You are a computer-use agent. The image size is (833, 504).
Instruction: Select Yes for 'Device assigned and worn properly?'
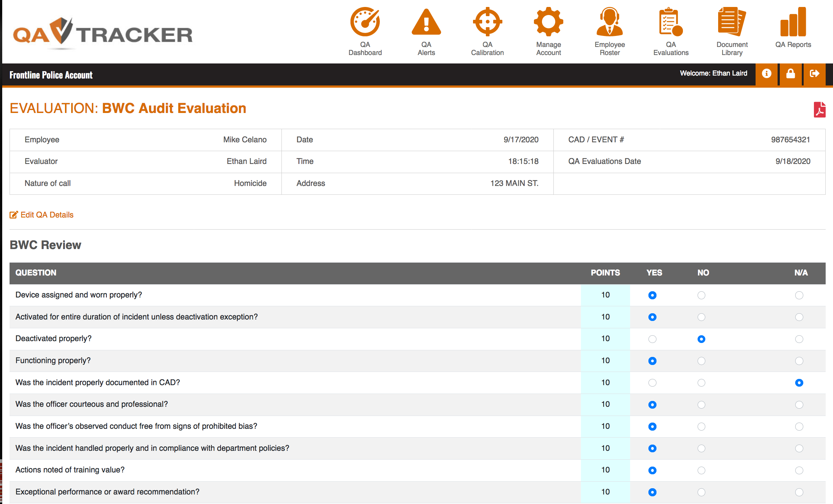[x=652, y=295]
